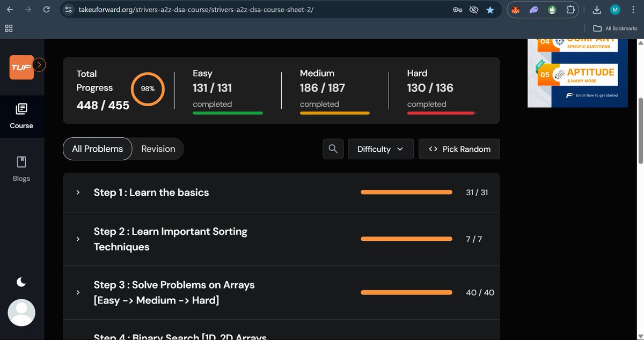Screen dimensions: 644x340
Task: Open the Difficulty dropdown
Action: [x=381, y=149]
